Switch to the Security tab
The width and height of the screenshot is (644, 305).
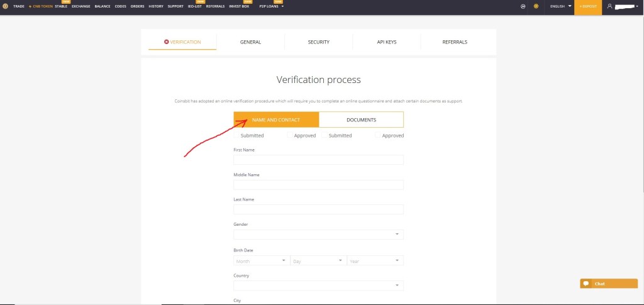click(x=318, y=42)
